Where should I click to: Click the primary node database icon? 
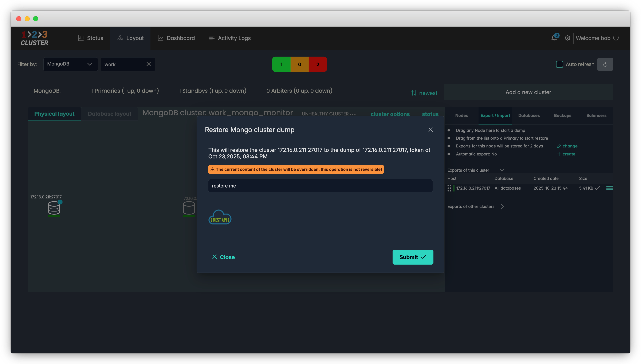[x=54, y=208]
